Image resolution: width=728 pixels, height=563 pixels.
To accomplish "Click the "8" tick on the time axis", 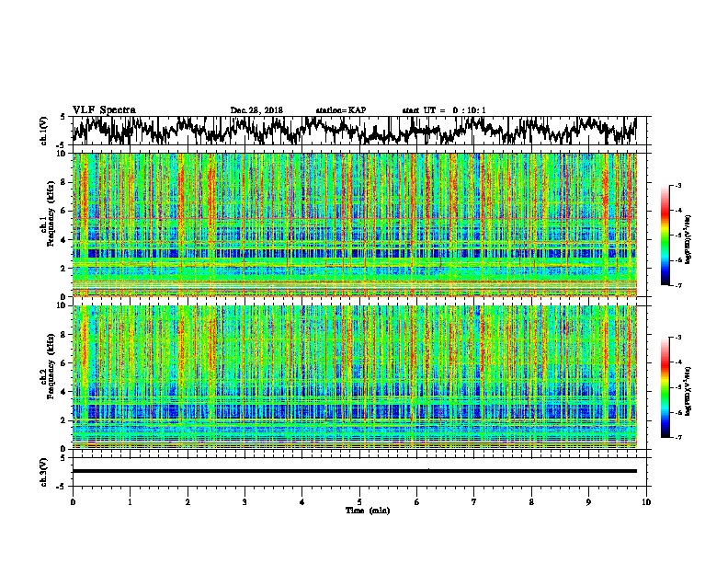I will pyautogui.click(x=531, y=502).
